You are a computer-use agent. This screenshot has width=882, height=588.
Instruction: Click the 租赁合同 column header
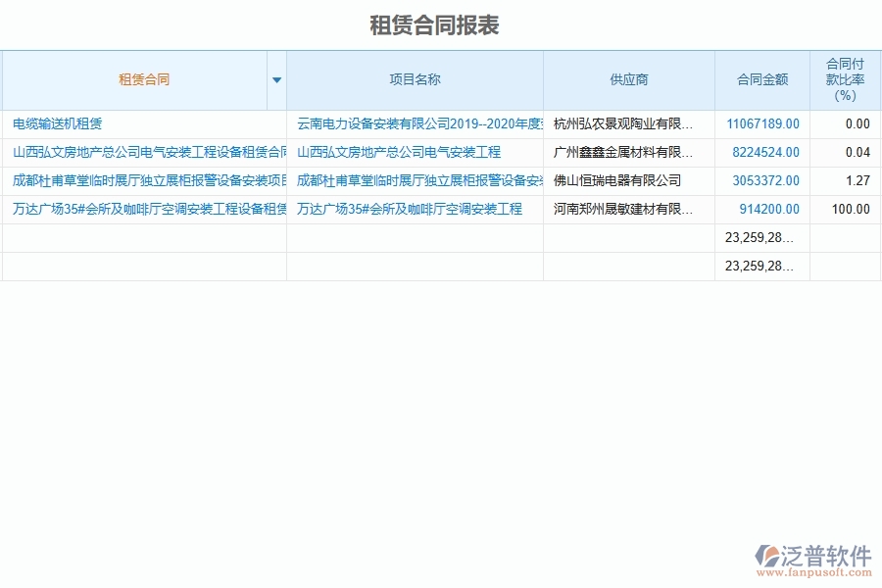[144, 80]
